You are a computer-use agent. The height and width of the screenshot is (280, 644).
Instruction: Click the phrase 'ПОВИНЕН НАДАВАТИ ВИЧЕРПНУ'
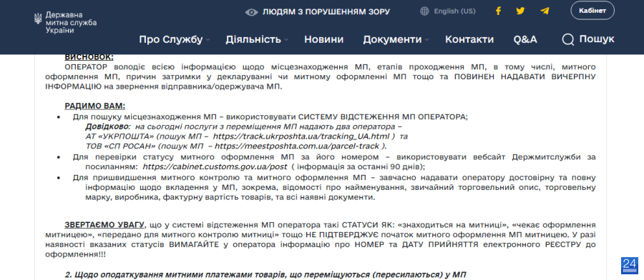pyautogui.click(x=525, y=76)
